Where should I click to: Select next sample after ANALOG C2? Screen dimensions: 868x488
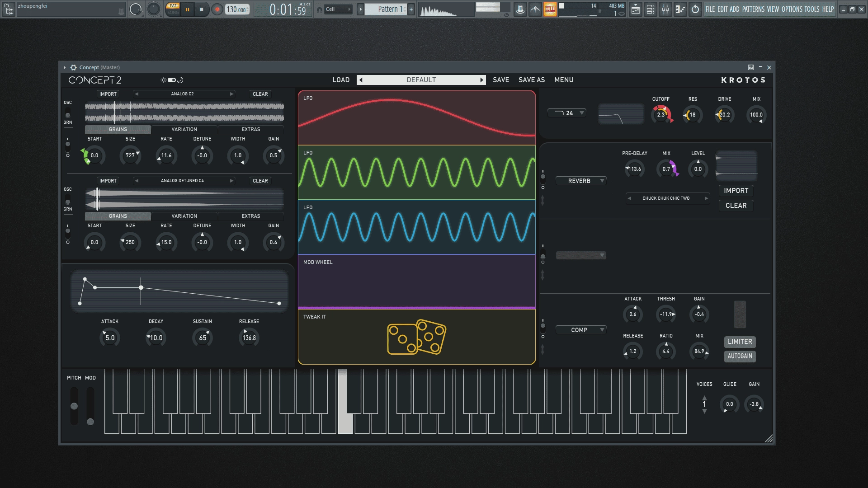click(231, 94)
